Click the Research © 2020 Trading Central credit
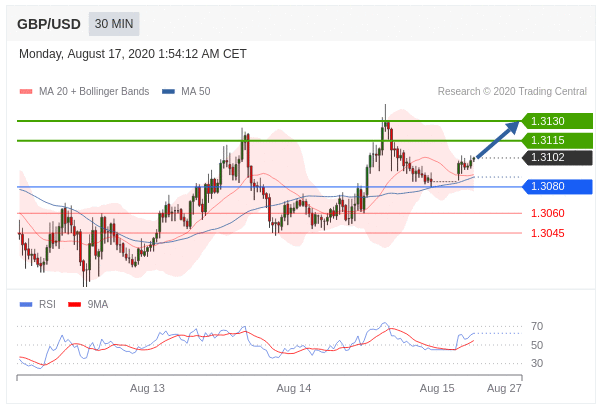Screen dimensions: 605x407 [512, 91]
